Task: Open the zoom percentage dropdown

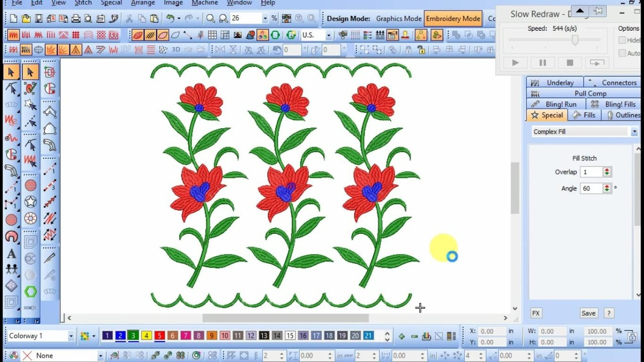Action: click(265, 19)
